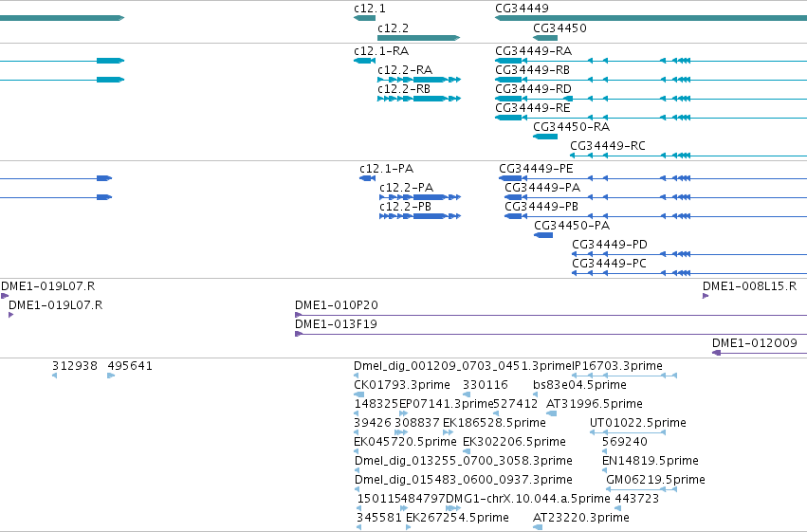
Task: Click the DME1-010P20 clone label
Action: pos(337,306)
